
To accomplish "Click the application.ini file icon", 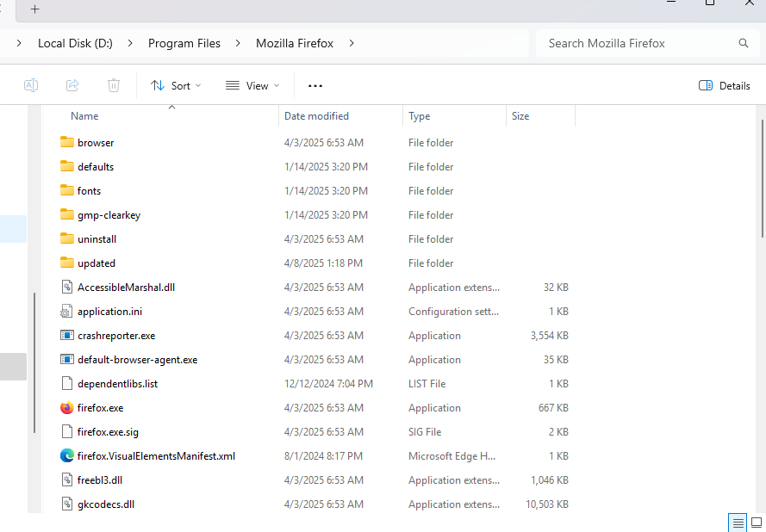I will coord(66,311).
